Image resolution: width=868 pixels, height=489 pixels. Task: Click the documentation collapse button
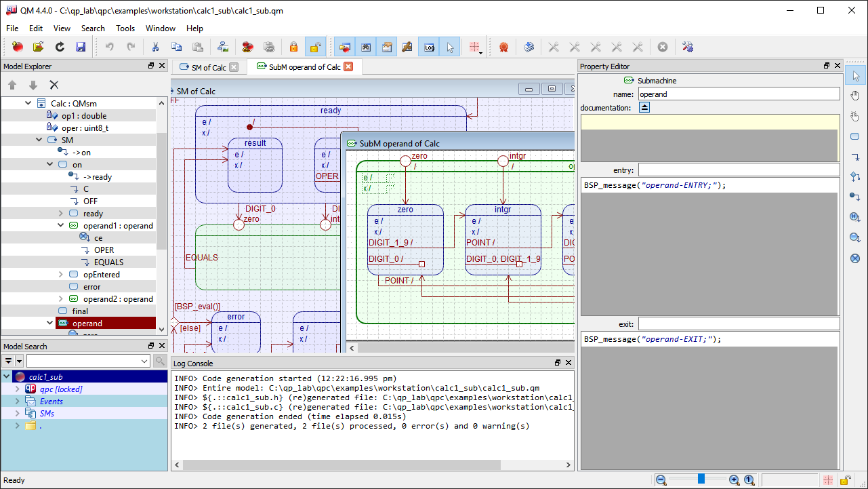pos(644,108)
